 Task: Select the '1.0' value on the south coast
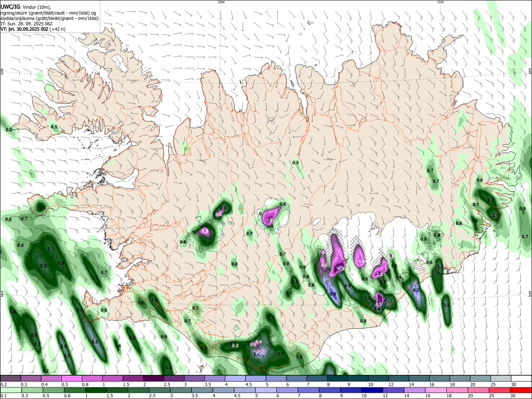point(299,357)
